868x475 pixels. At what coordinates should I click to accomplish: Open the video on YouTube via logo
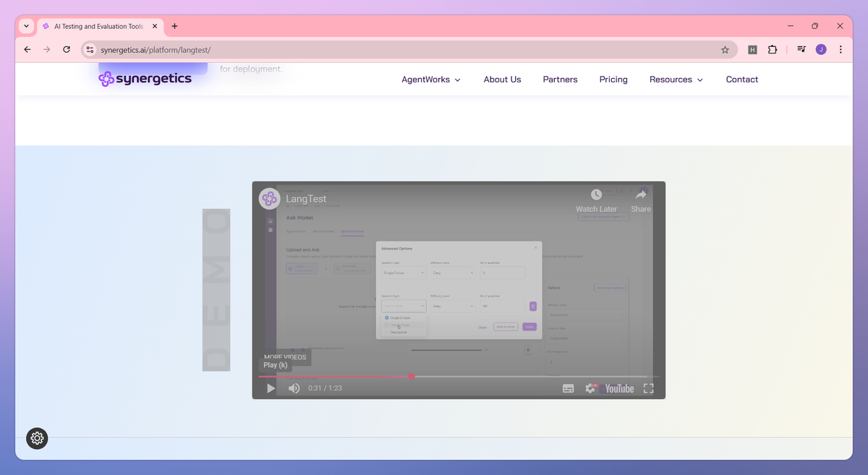point(619,388)
